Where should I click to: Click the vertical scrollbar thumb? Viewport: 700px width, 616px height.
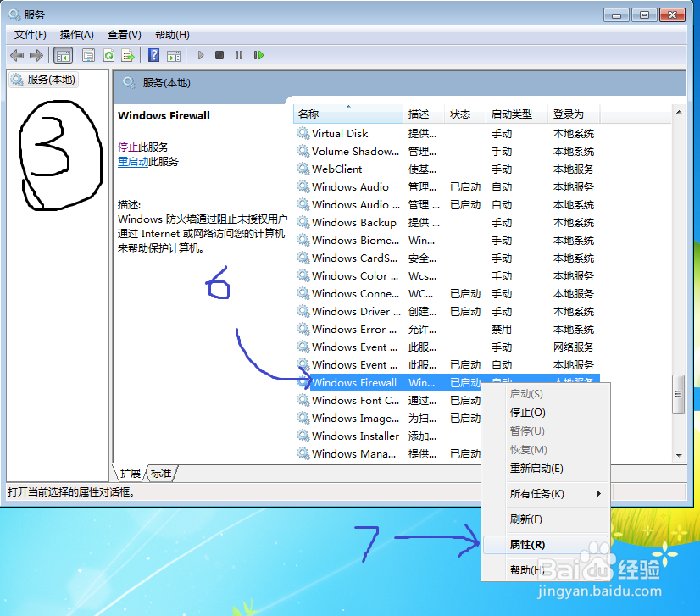click(x=679, y=394)
